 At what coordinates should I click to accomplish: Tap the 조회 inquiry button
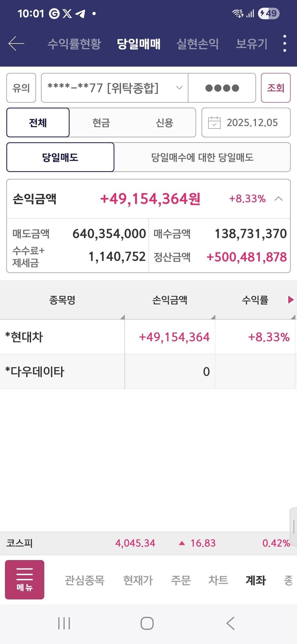(x=276, y=88)
